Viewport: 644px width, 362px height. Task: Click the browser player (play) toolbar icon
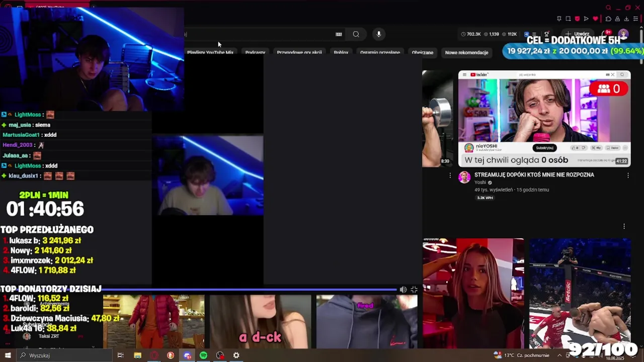[x=586, y=19]
